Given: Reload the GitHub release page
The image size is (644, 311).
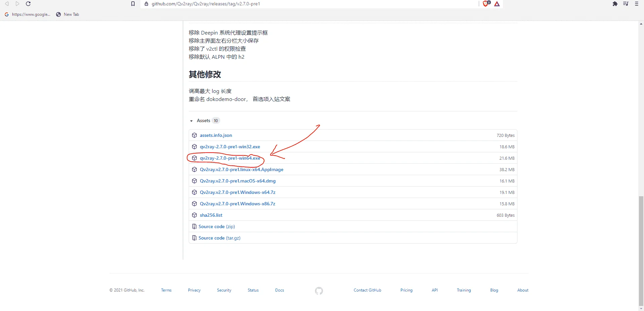Looking at the screenshot, I should (28, 4).
